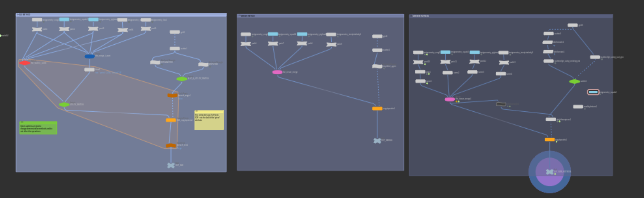Image resolution: width=644 pixels, height=198 pixels.
Task: Select the pink-outlined testgeometry_squab4 node
Action: click(x=593, y=92)
